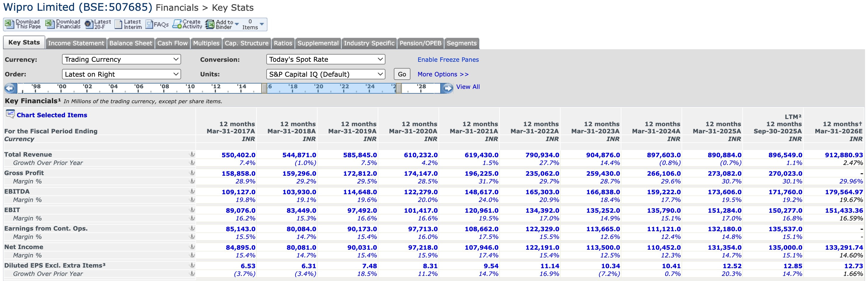Open Latest 20-F filing icon
The image size is (868, 281).
click(x=89, y=24)
